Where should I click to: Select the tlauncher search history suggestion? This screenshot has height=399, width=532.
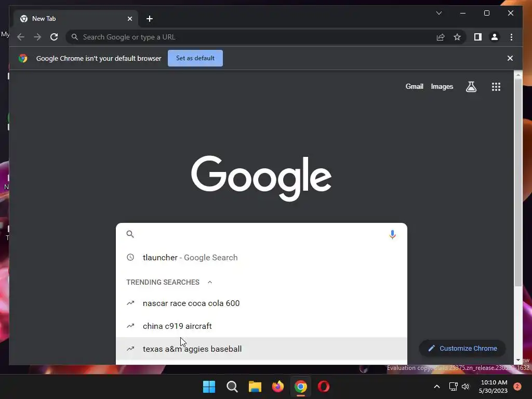pyautogui.click(x=261, y=258)
